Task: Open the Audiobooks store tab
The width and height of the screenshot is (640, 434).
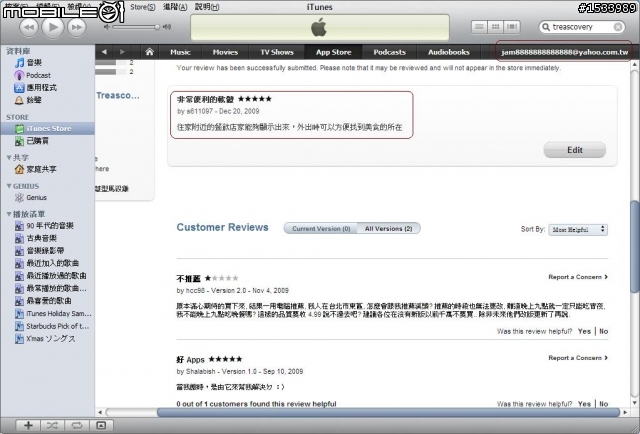Action: pyautogui.click(x=449, y=52)
